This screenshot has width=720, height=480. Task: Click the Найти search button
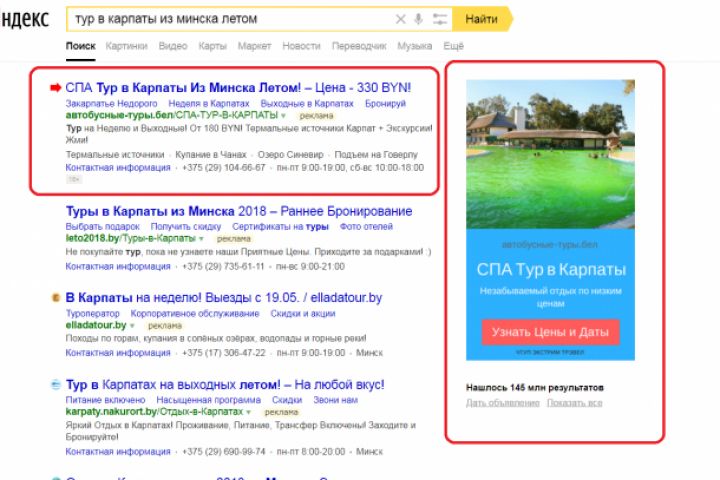(482, 19)
